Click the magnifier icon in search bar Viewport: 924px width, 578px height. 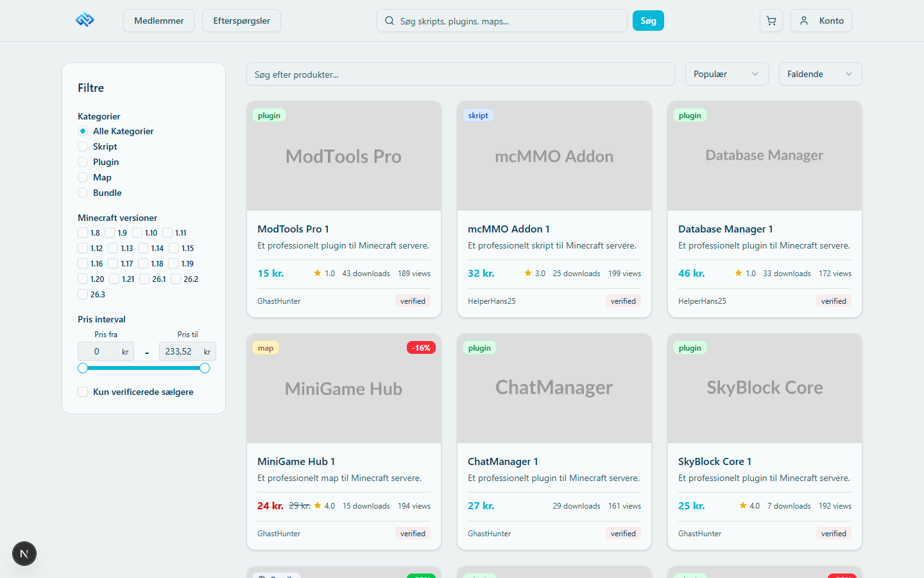[x=389, y=21]
